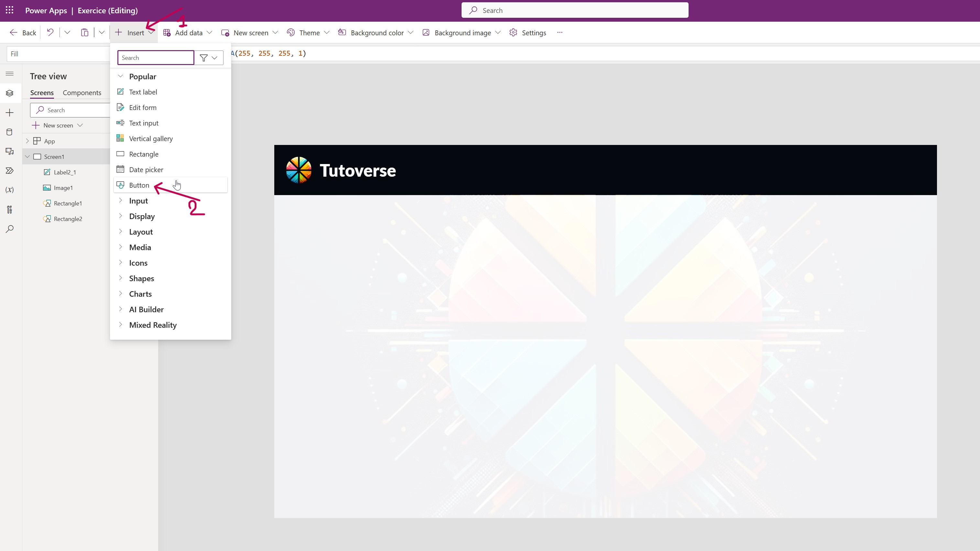
Task: Open Power Automate icon in left sidebar
Action: click(x=9, y=171)
